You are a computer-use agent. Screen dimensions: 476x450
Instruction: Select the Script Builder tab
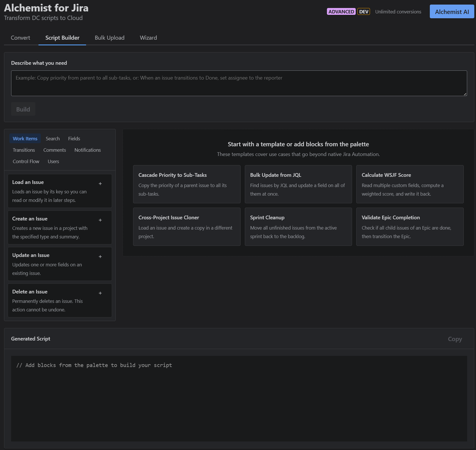[x=62, y=38]
